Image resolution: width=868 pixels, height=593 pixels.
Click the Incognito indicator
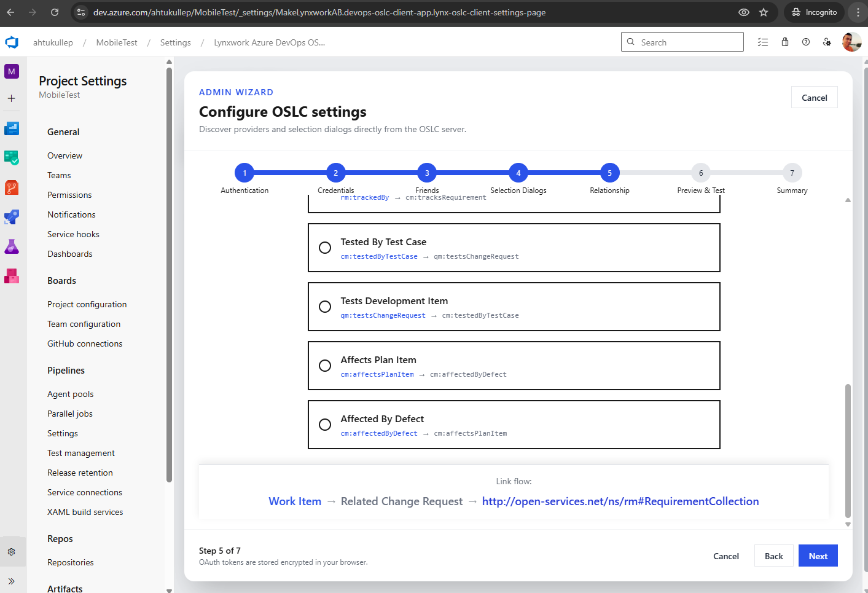click(x=815, y=12)
